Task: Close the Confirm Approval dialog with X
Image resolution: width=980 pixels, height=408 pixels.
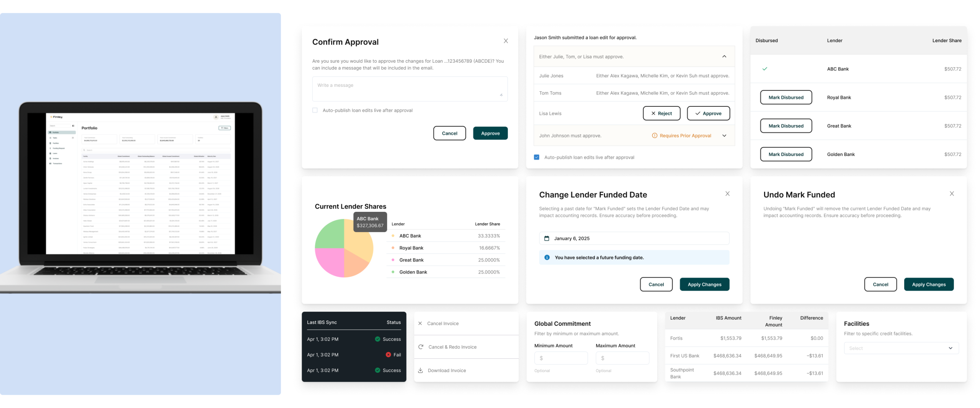Action: (506, 41)
